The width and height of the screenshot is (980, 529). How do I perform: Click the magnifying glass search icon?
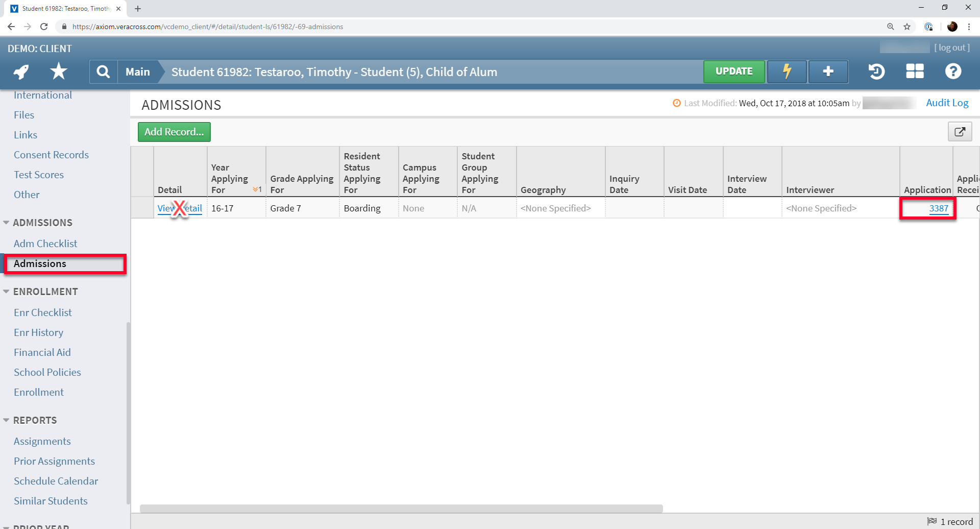tap(103, 71)
